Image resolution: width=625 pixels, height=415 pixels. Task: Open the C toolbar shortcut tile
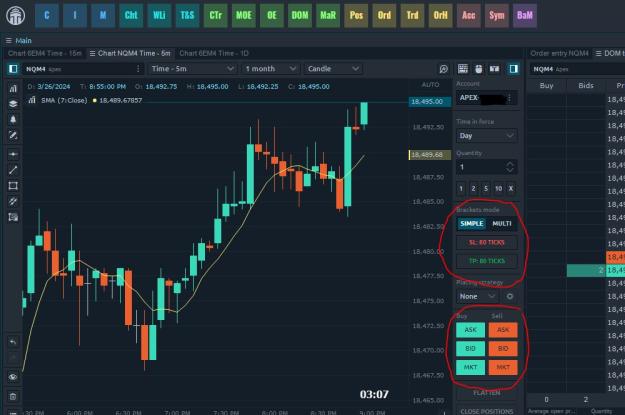tap(47, 16)
